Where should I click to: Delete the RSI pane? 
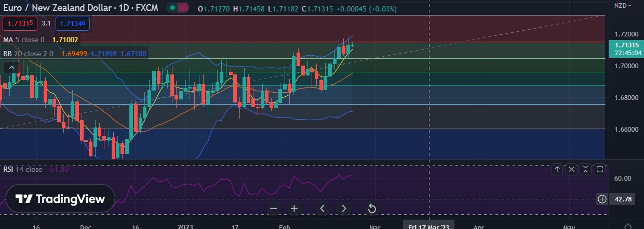(x=571, y=169)
